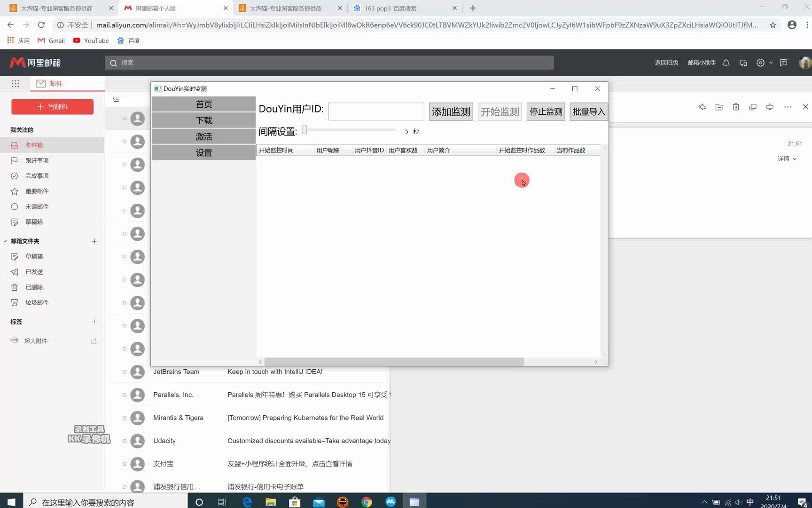
Task: Click the 批量导入 button
Action: (x=588, y=111)
